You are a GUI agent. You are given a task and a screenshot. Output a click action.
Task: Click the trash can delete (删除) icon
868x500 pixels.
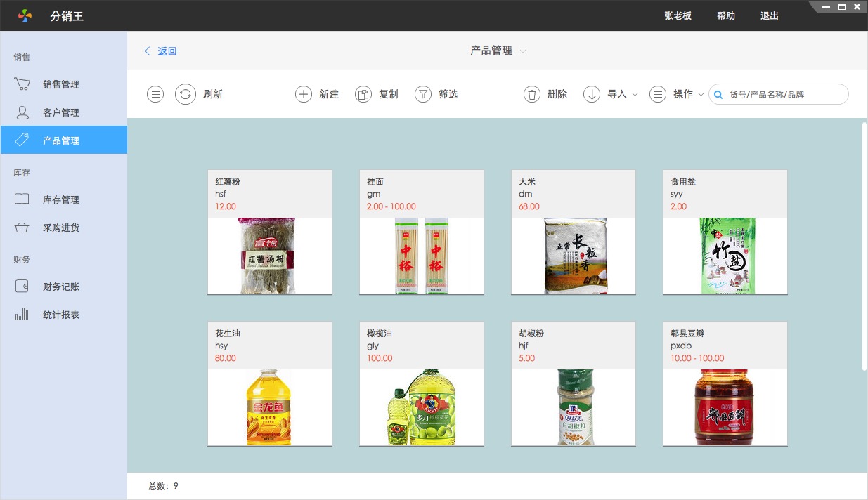[x=532, y=94]
